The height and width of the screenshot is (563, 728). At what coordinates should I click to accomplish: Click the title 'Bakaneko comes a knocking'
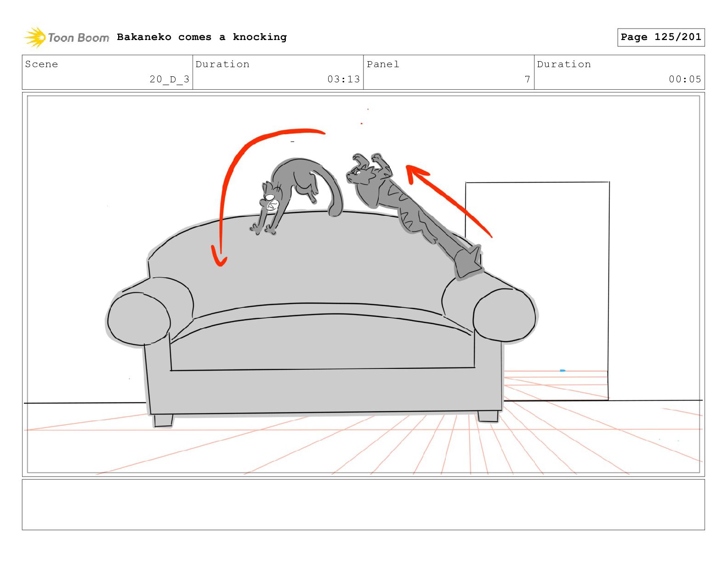202,37
